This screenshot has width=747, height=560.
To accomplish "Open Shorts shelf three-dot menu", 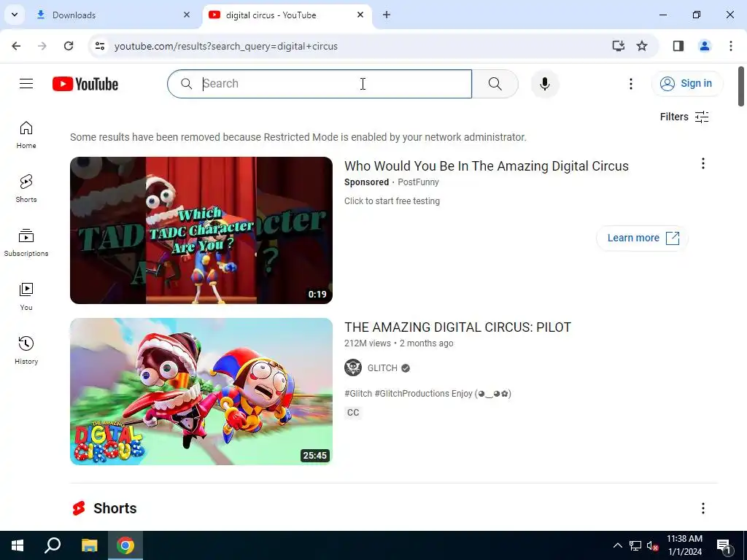I will tap(703, 508).
